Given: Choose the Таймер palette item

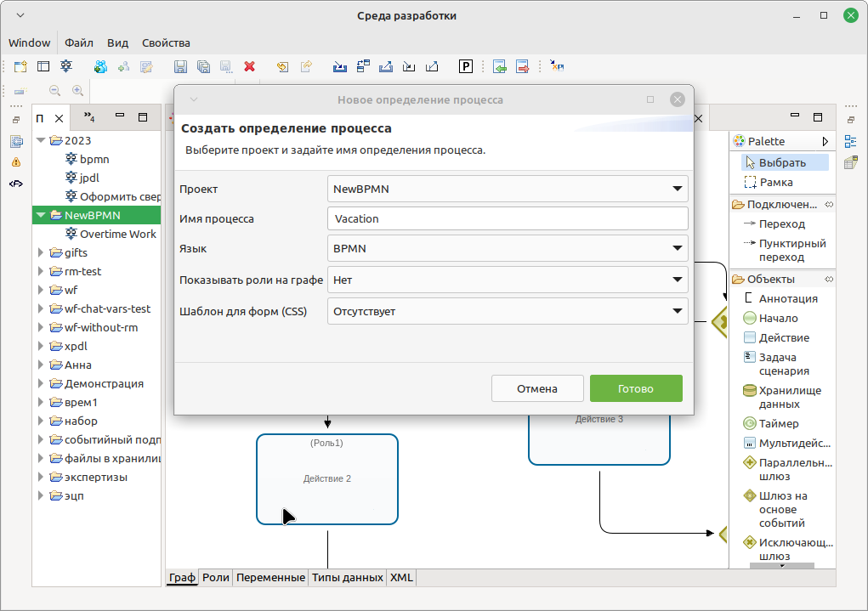Looking at the screenshot, I should click(x=772, y=423).
